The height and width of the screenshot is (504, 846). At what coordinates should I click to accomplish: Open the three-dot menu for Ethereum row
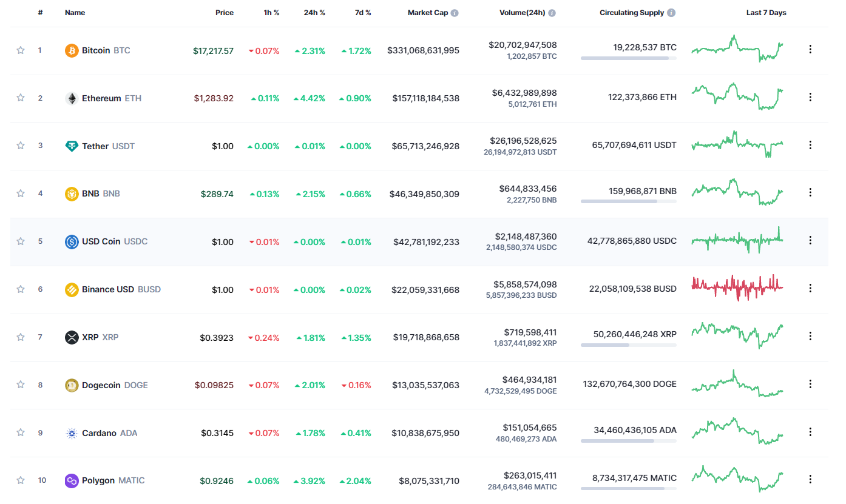pyautogui.click(x=810, y=97)
